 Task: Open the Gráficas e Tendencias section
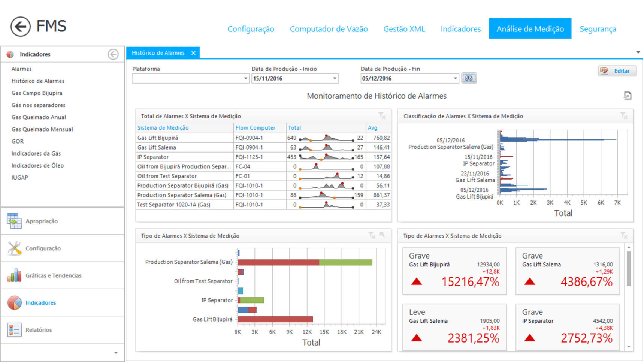tap(53, 275)
